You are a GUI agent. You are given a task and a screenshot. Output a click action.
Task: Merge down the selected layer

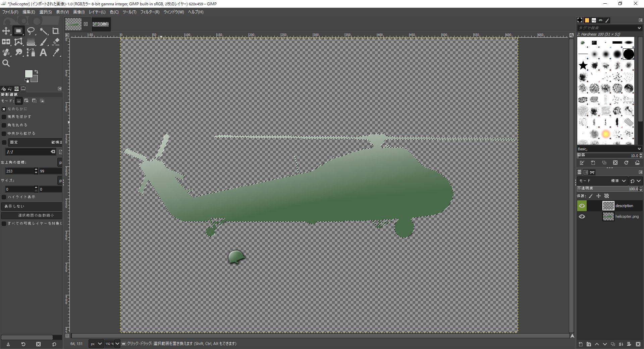(x=621, y=344)
